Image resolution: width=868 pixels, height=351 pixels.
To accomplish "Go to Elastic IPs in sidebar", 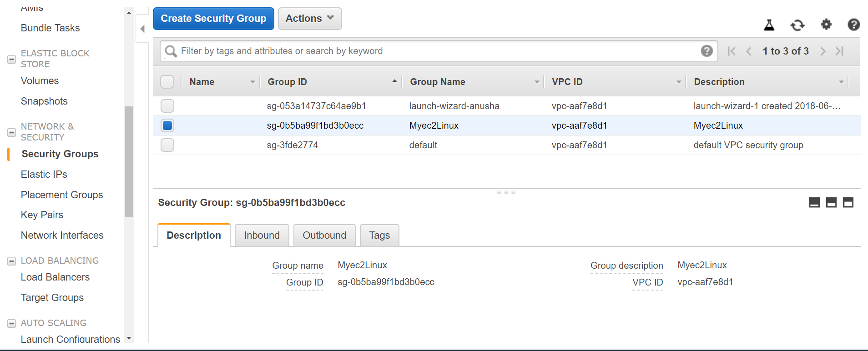I will [44, 175].
